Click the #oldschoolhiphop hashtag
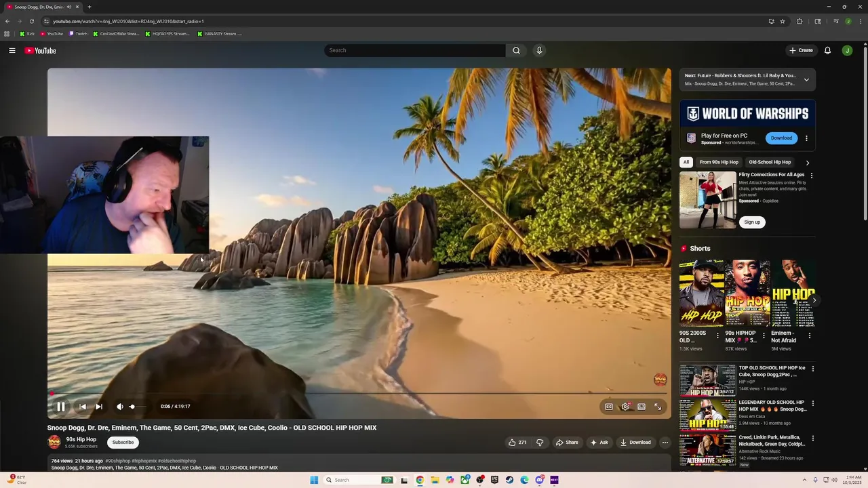This screenshot has height=488, width=868. pos(177,461)
